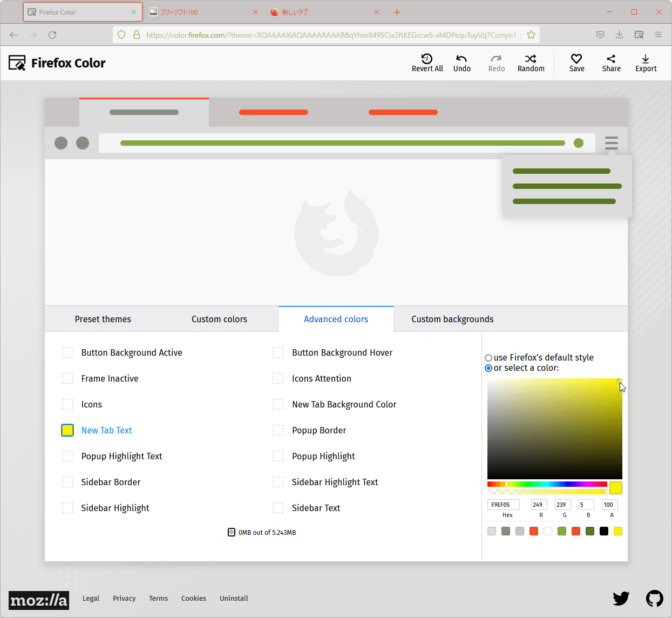Viewport: 672px width, 618px height.
Task: Open Firefox Color's GitHub page icon
Action: [x=655, y=599]
